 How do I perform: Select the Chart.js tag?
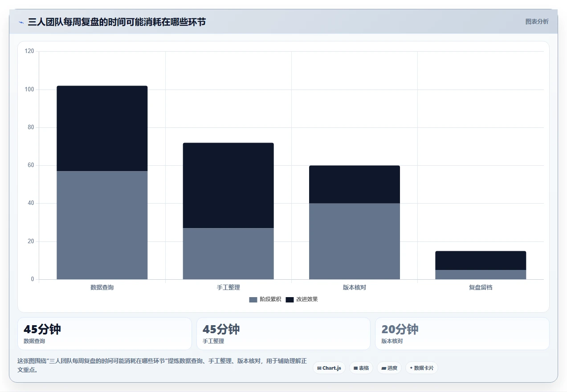[329, 368]
